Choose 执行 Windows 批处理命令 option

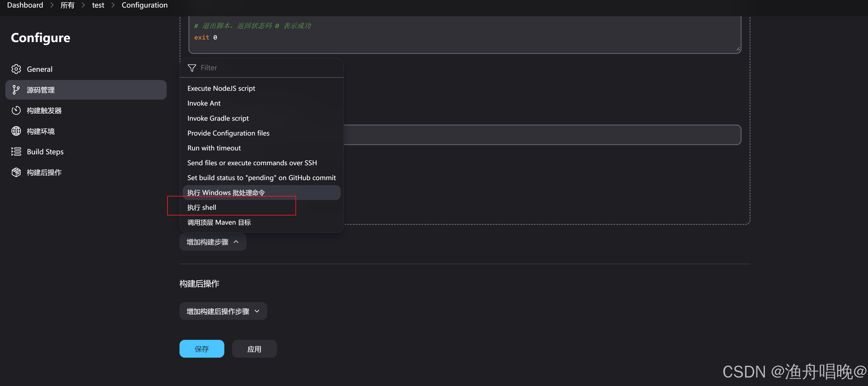coord(262,192)
